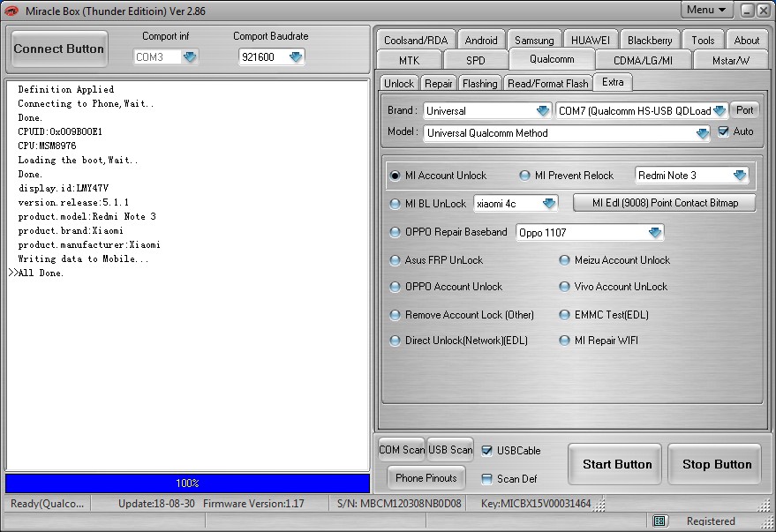The image size is (776, 532).
Task: Enable the Scan Def checkbox
Action: [x=487, y=478]
